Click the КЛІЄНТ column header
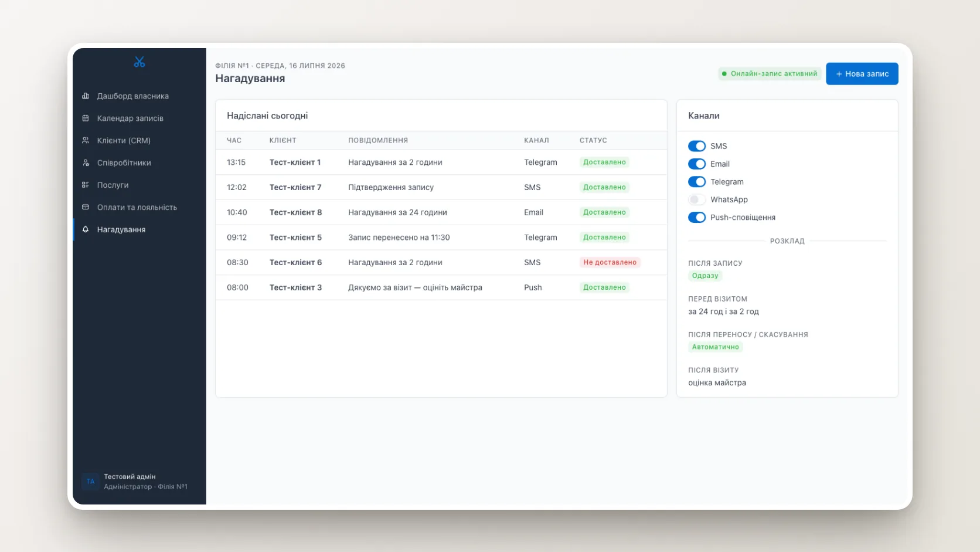Screen dimensions: 980x552 pos(283,140)
